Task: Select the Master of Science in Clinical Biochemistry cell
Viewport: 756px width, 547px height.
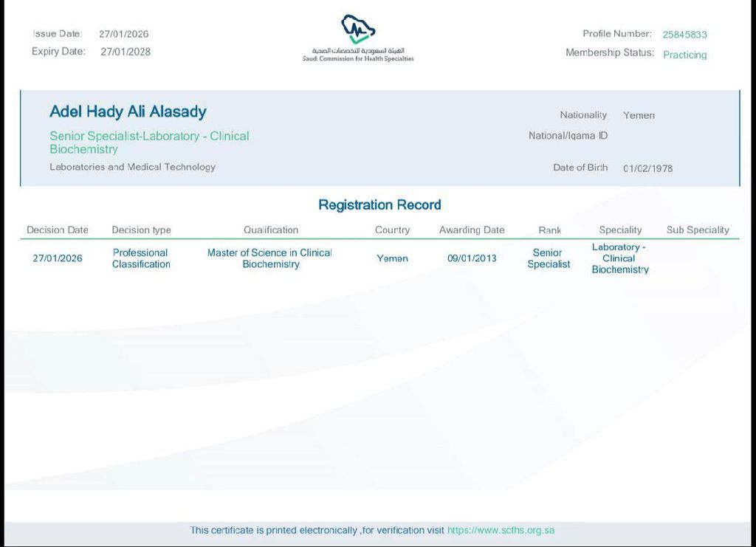Action: (269, 258)
